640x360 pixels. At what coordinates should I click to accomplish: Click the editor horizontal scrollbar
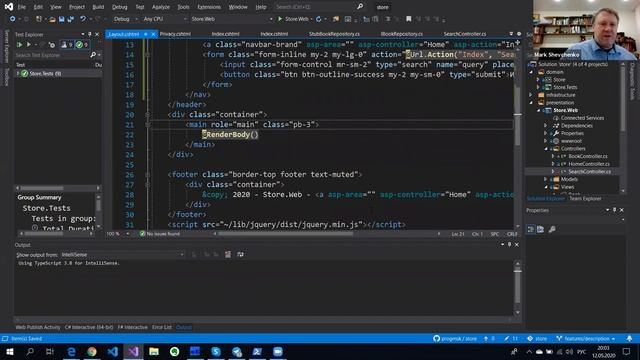coord(286,234)
